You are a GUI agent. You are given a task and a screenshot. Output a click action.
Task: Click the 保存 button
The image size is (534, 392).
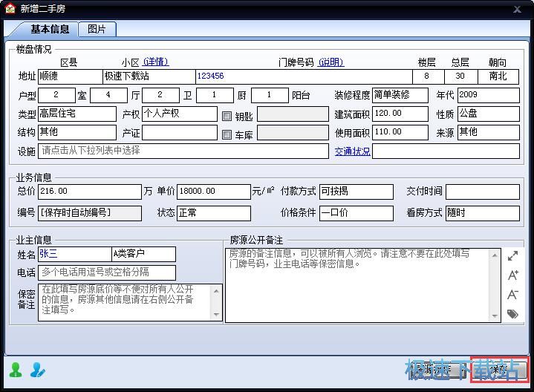click(500, 369)
